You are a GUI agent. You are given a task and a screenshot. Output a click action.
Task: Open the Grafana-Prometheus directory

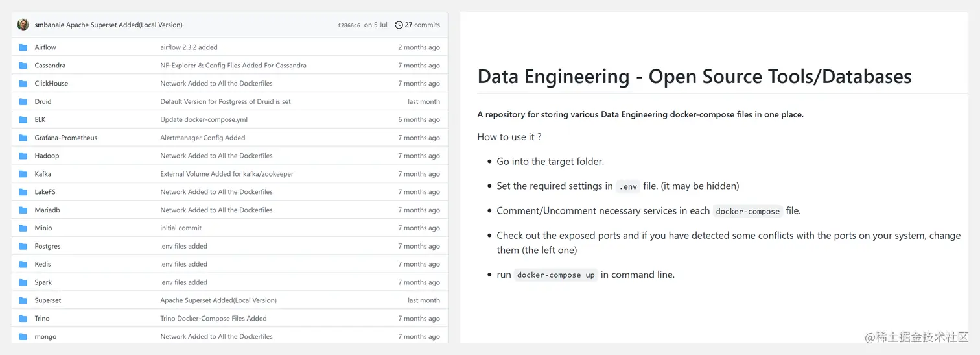point(65,138)
